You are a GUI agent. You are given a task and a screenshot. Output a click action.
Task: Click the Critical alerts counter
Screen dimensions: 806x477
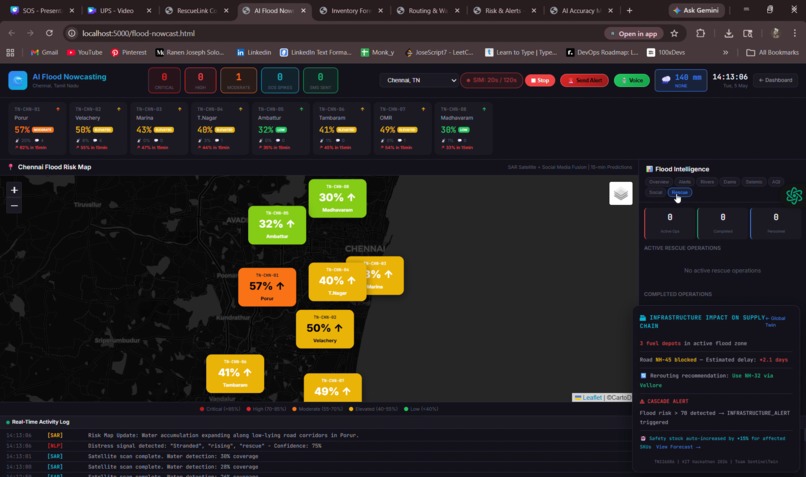click(164, 80)
